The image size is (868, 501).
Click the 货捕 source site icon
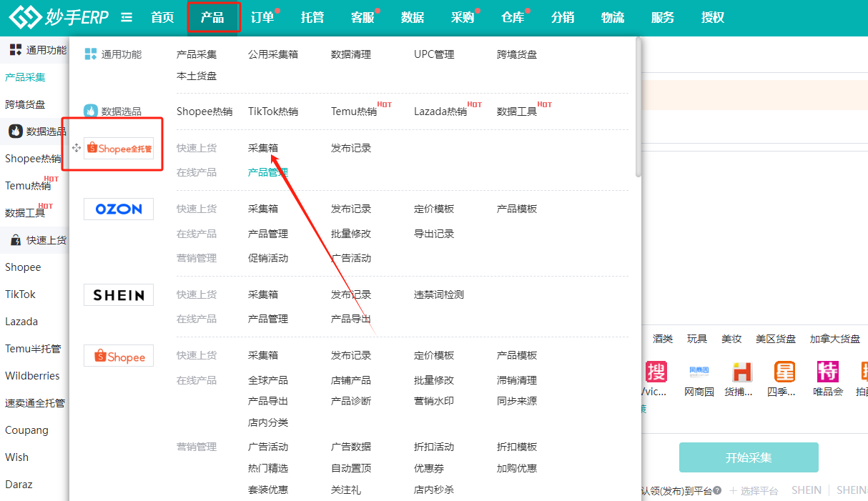coord(742,372)
